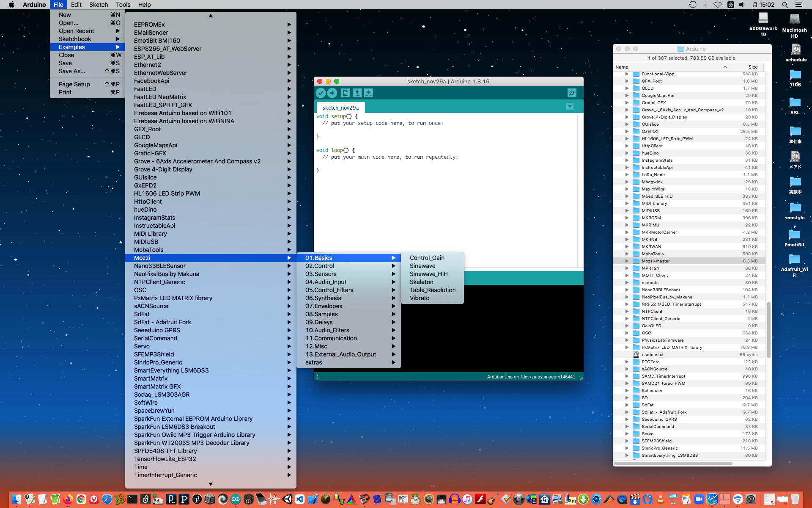Select the sketch_nov29a editor tab
The height and width of the screenshot is (508, 812).
pos(340,108)
